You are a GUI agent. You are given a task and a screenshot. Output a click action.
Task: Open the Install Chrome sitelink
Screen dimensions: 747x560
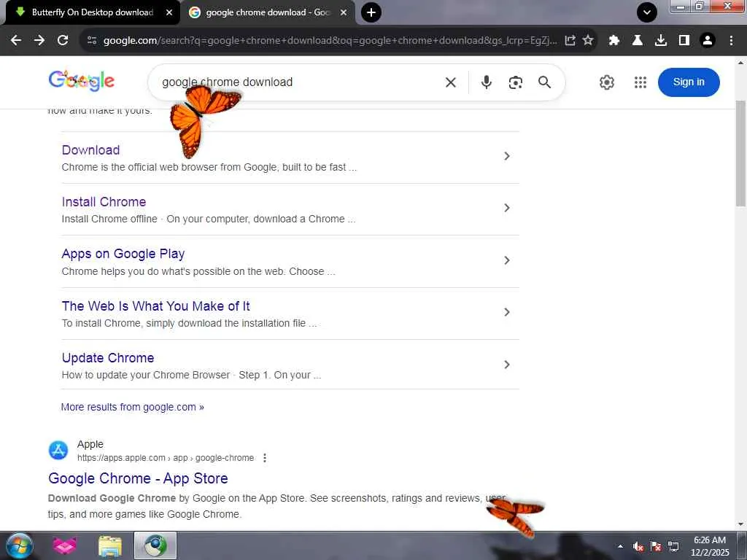pyautogui.click(x=104, y=202)
